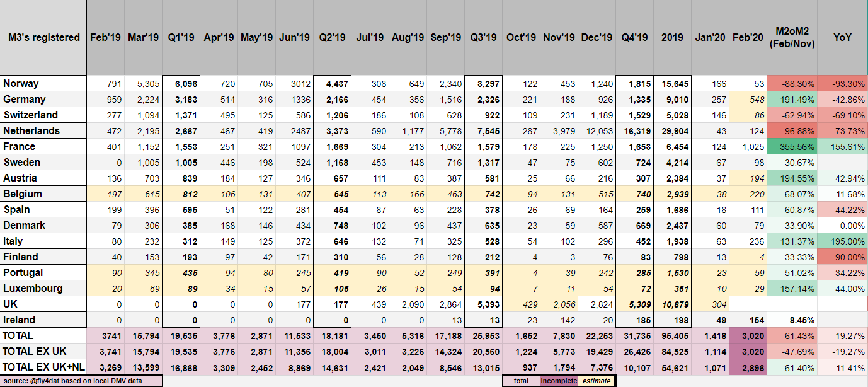This screenshot has width=868, height=387.
Task: Click Netherlands Dec'19 value 12,053
Action: (x=597, y=130)
